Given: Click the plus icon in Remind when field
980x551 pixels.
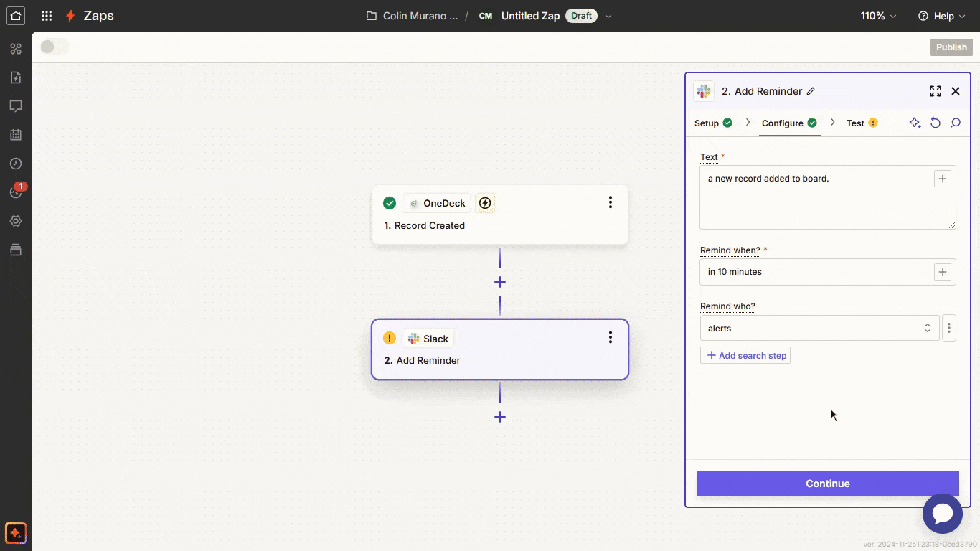Looking at the screenshot, I should point(943,272).
